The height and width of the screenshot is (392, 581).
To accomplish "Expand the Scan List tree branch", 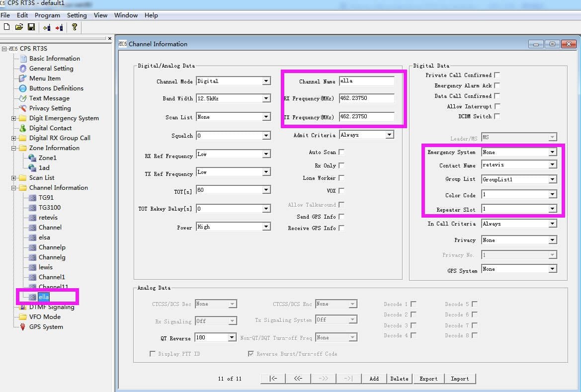I will pyautogui.click(x=14, y=178).
